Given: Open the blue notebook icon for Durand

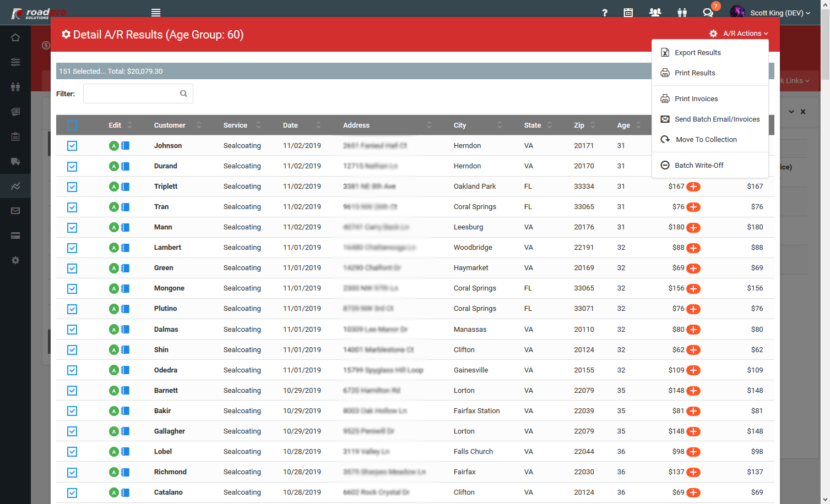Looking at the screenshot, I should [x=126, y=166].
